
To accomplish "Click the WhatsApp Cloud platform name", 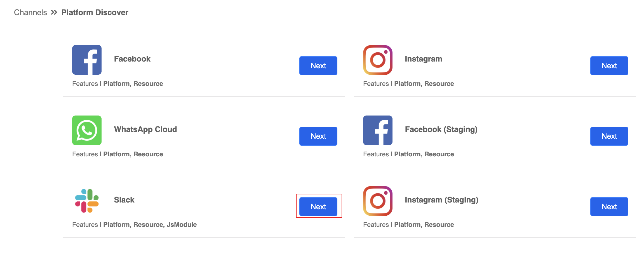I will 145,129.
